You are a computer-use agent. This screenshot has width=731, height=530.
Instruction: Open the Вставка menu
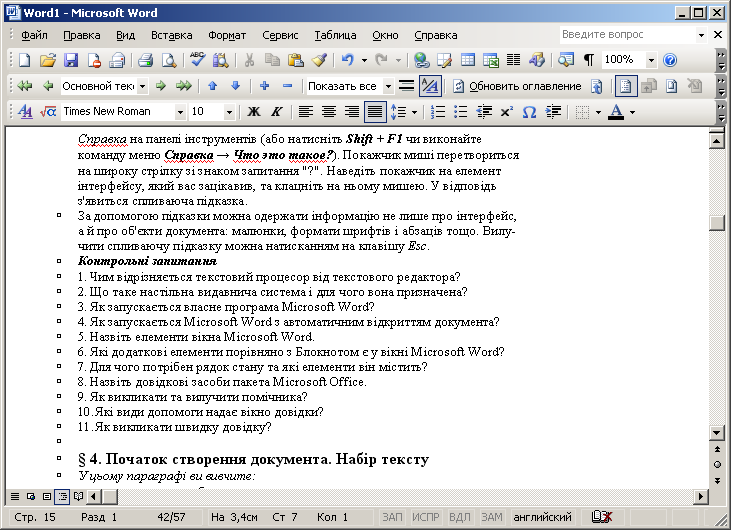172,35
